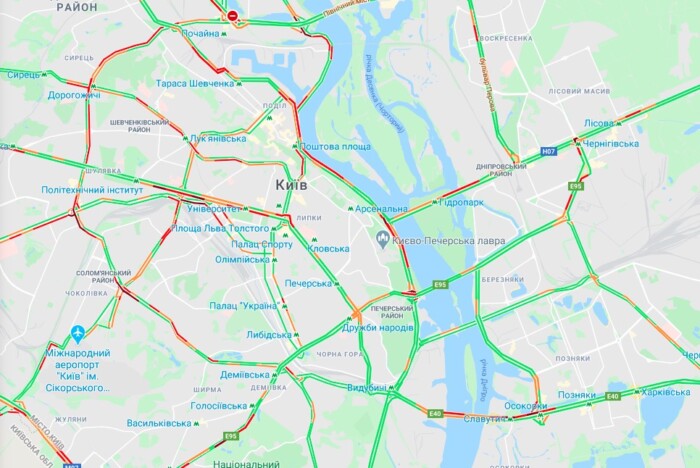Click the road closure icon near Почайна

click(232, 16)
